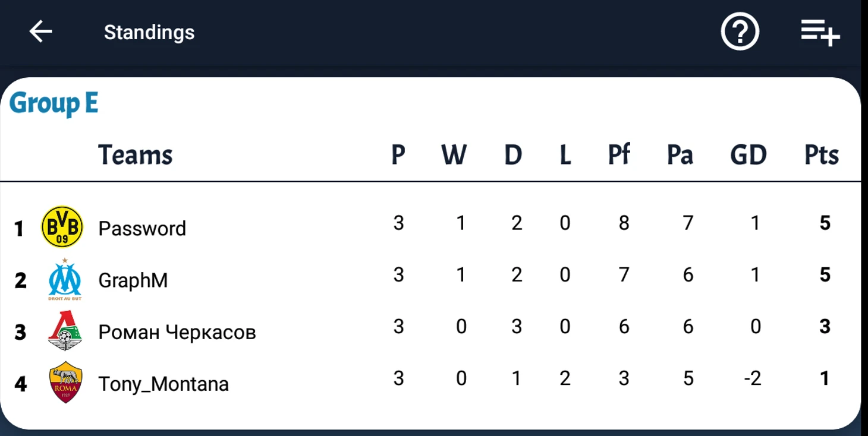Select the AS Roma club crest
Image resolution: width=868 pixels, height=436 pixels.
(65, 382)
